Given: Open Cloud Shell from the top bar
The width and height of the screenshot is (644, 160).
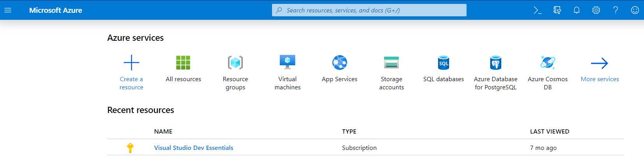Looking at the screenshot, I should pyautogui.click(x=538, y=10).
